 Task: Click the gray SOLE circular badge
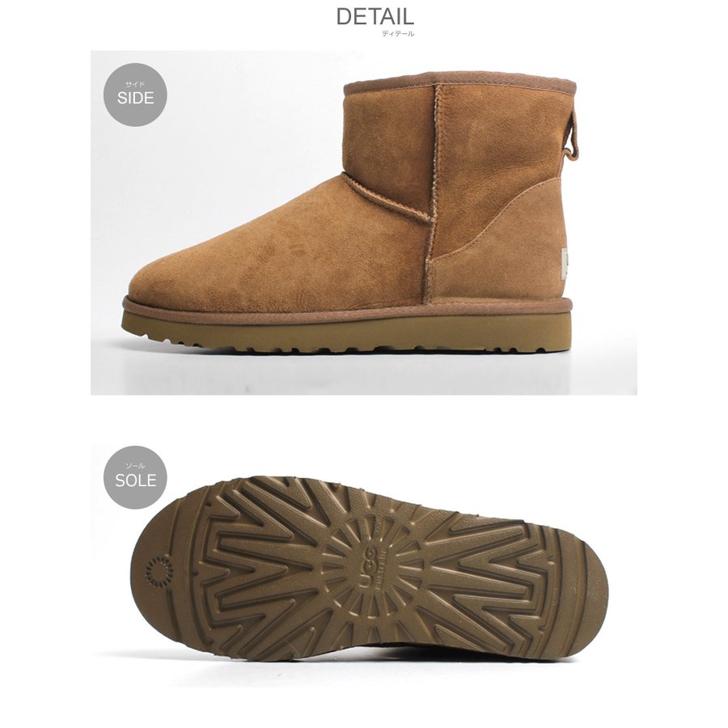135,477
